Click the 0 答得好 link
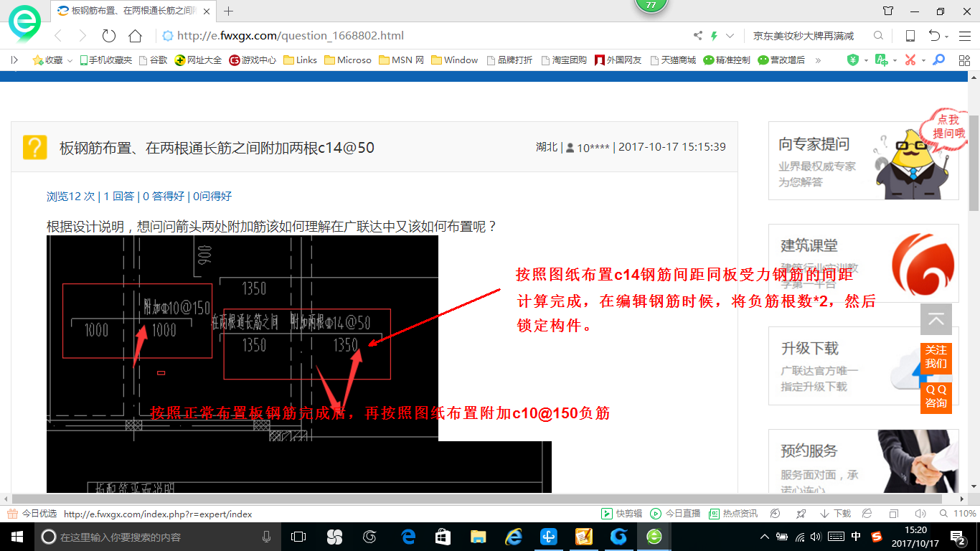 pos(164,196)
